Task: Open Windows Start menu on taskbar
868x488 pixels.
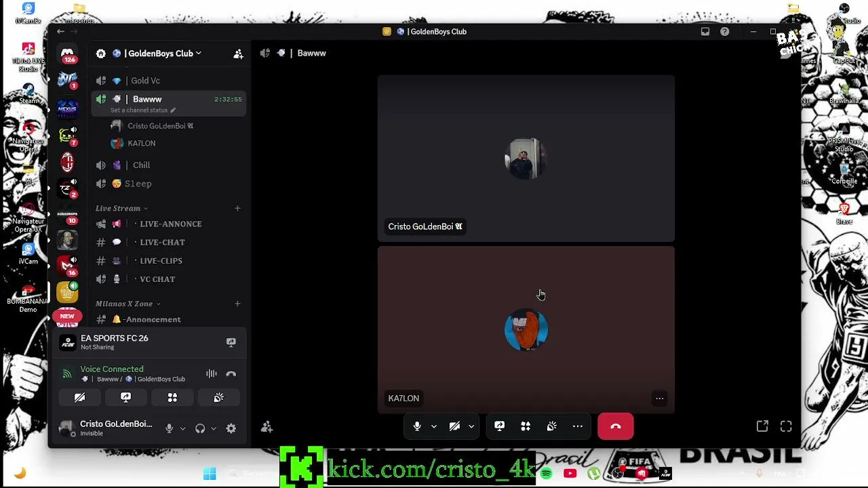Action: (x=210, y=474)
